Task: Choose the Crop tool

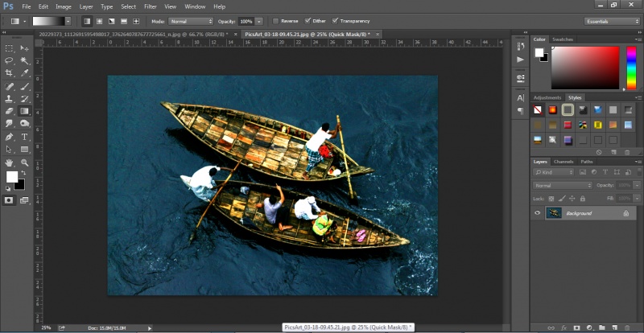Action: click(10, 73)
